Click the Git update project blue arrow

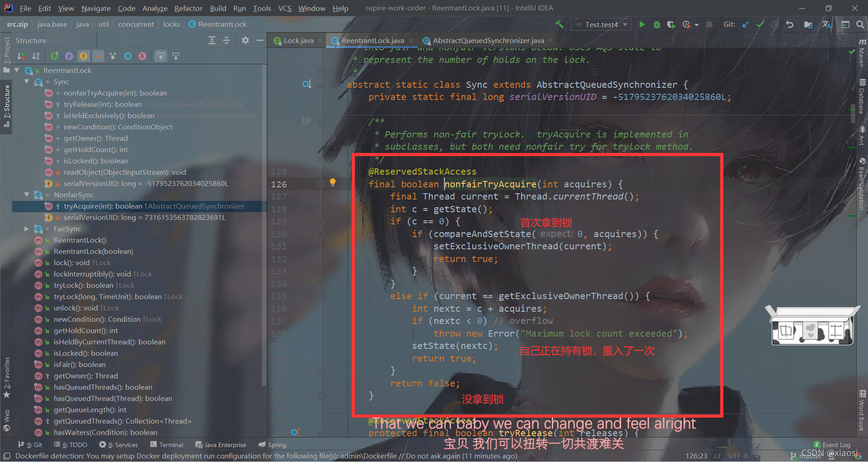tap(745, 24)
